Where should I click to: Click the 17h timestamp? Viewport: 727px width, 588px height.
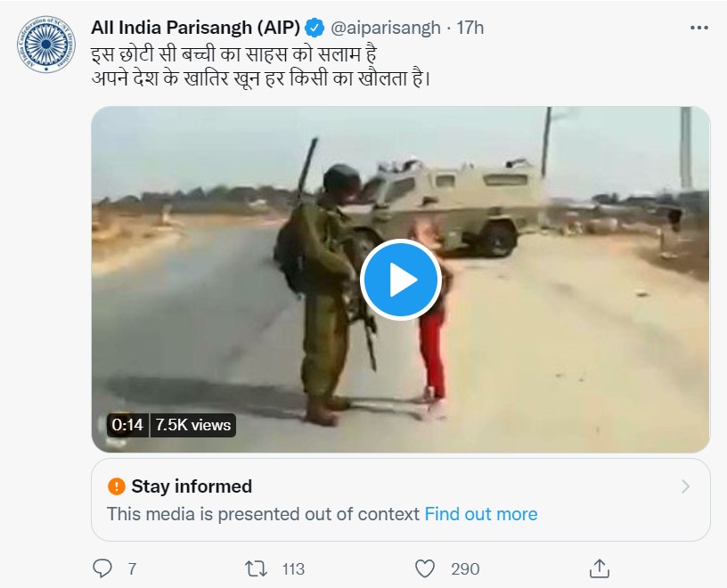(x=470, y=28)
